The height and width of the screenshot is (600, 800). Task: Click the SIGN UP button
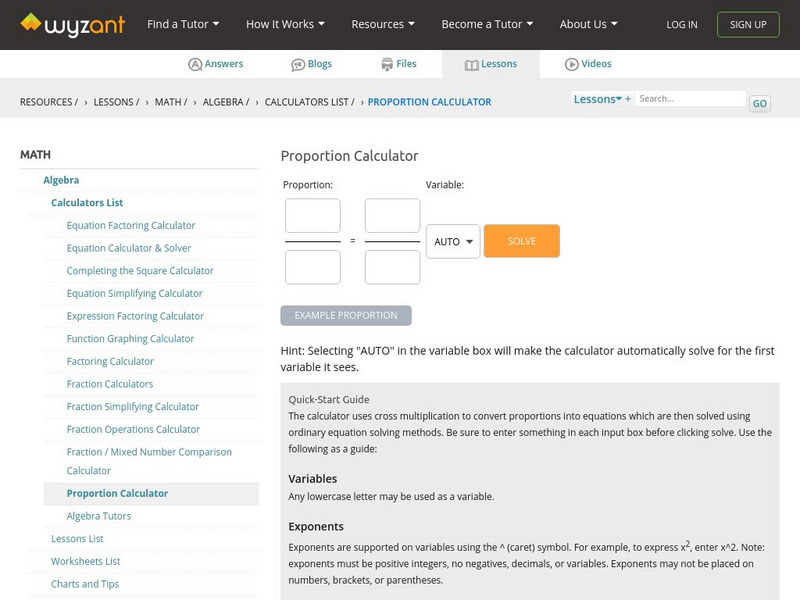click(748, 24)
